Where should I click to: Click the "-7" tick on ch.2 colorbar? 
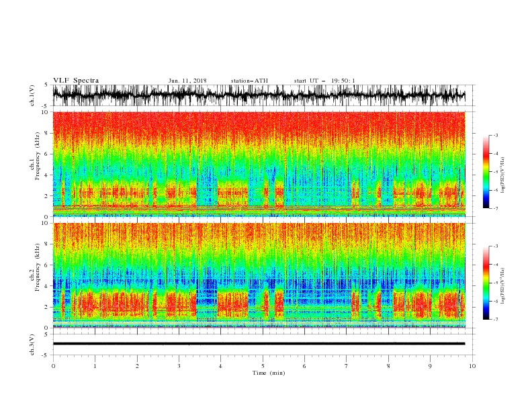[495, 319]
